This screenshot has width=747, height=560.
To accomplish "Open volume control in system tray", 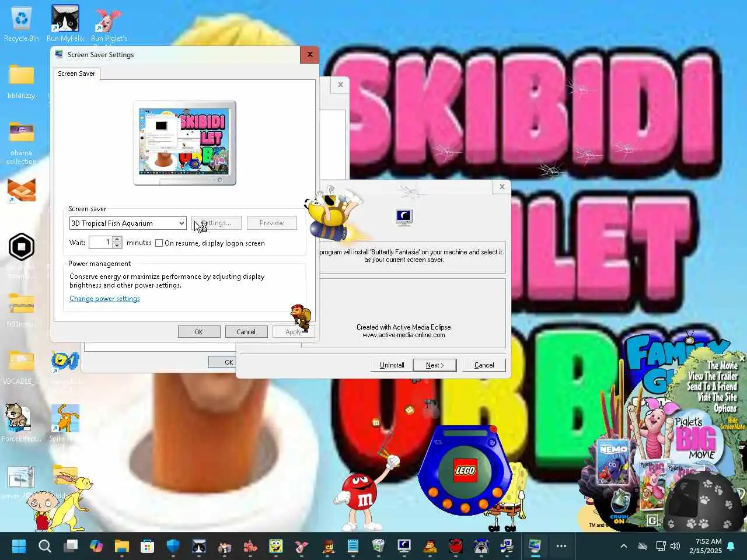I will click(675, 546).
